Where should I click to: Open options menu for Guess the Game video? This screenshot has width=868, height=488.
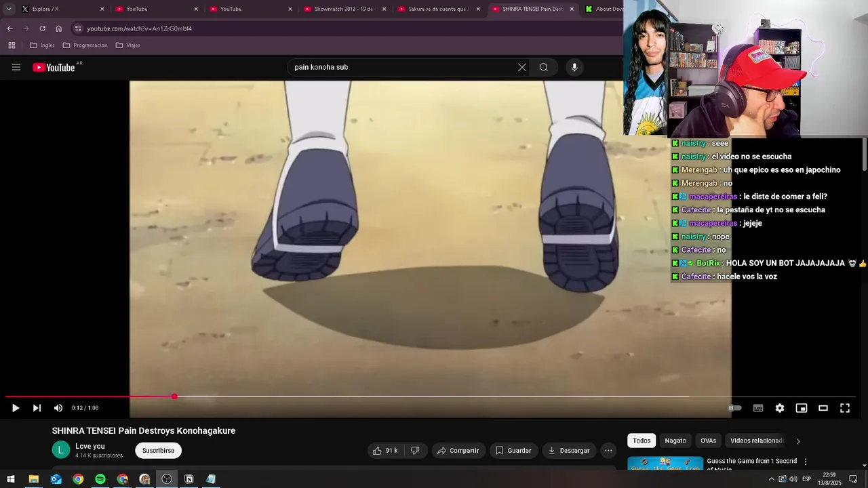pyautogui.click(x=806, y=462)
